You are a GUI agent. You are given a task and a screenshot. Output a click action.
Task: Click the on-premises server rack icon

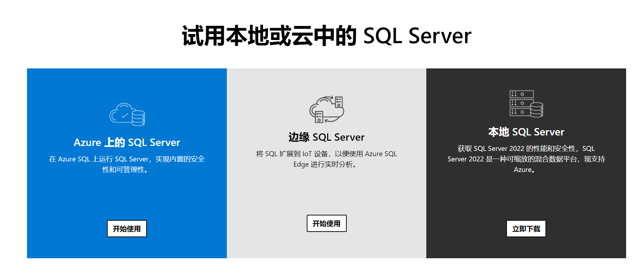[526, 104]
